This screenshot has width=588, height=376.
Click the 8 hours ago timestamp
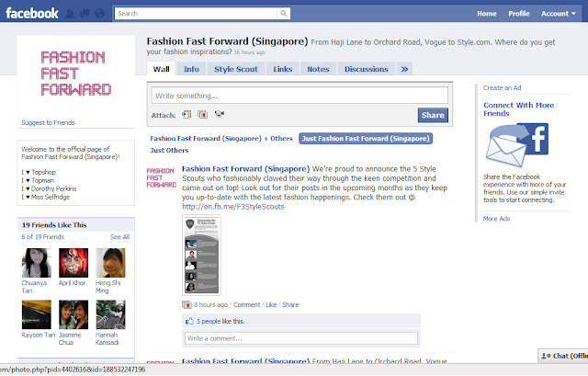[x=211, y=304]
